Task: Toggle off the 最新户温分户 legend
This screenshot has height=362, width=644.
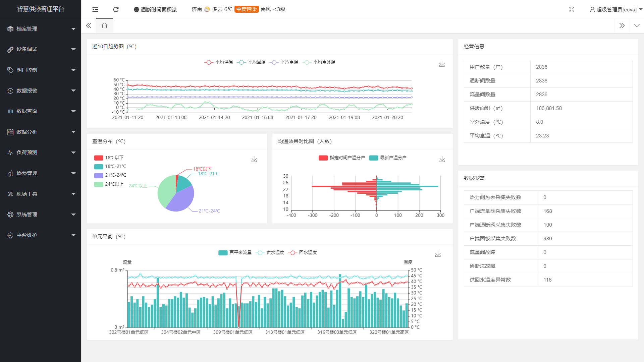Action: tap(388, 158)
